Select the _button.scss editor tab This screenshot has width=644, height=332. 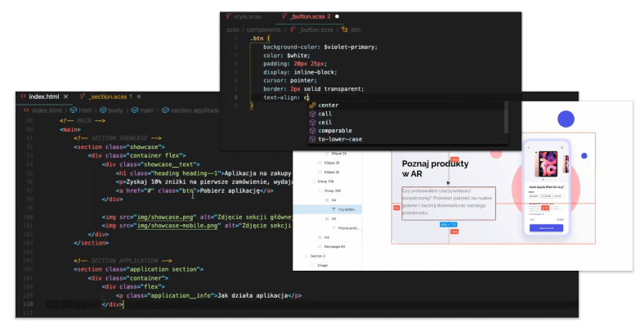[x=307, y=16]
